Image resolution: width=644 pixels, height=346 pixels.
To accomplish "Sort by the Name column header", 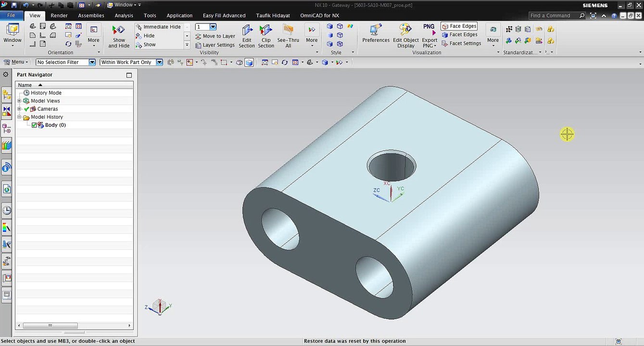I will pyautogui.click(x=75, y=85).
